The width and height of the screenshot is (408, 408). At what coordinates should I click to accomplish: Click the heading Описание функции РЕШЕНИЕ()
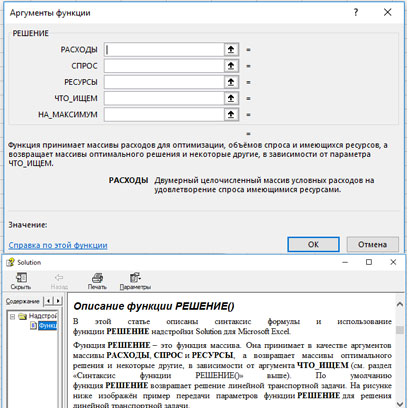[154, 306]
